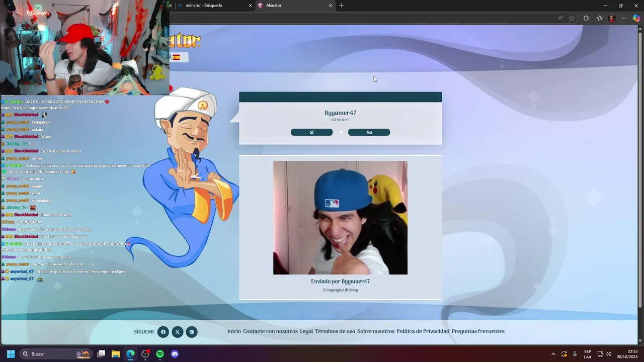Viewport: 644px width, 362px height.
Task: Open a new browser tab
Action: coord(342,6)
